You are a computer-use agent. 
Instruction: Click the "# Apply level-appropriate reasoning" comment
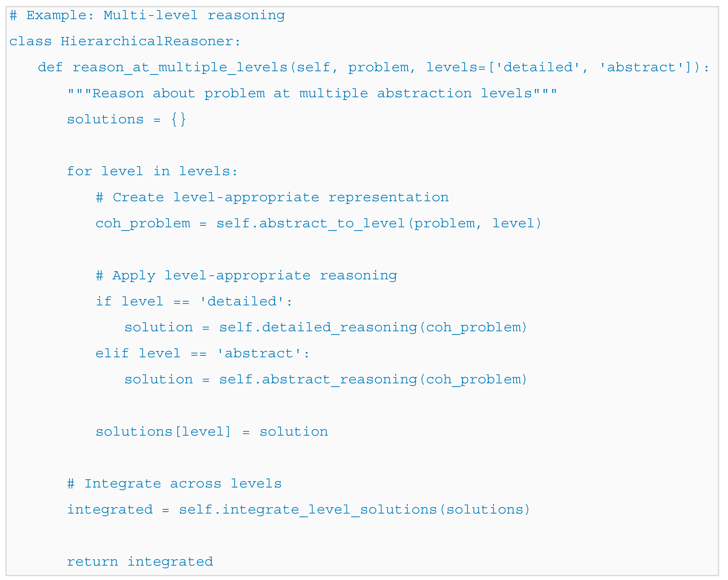246,276
